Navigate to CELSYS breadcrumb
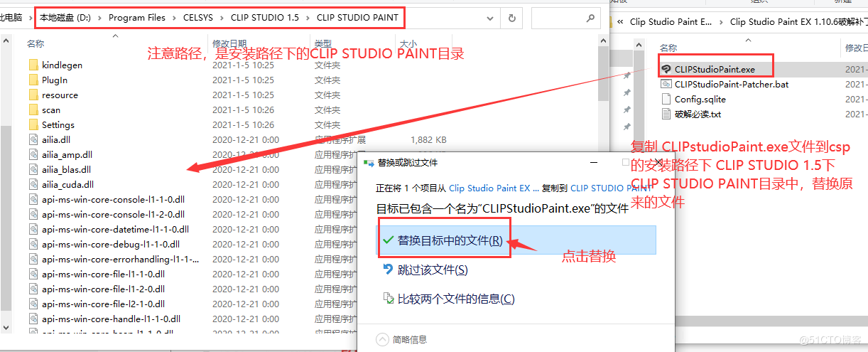 [199, 17]
